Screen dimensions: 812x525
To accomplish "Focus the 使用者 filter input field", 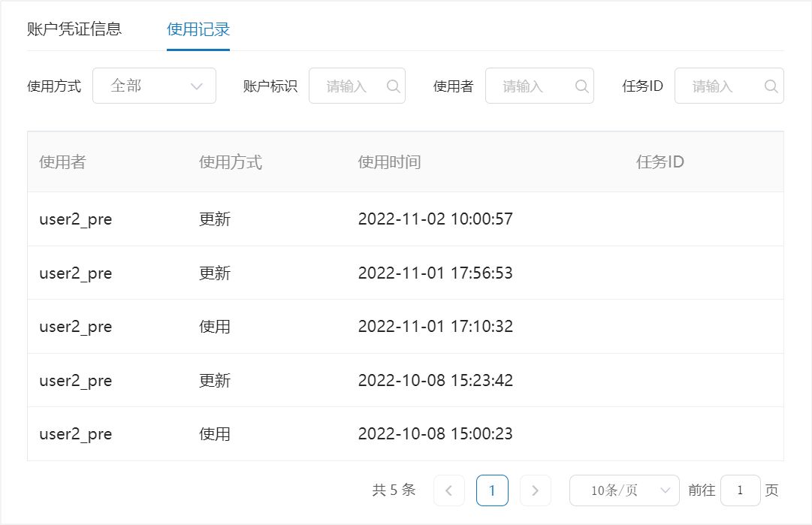I will [x=530, y=86].
